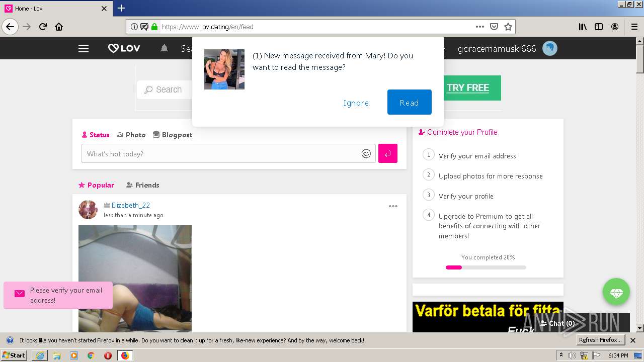
Task: Click gorace username in header
Action: 497,49
